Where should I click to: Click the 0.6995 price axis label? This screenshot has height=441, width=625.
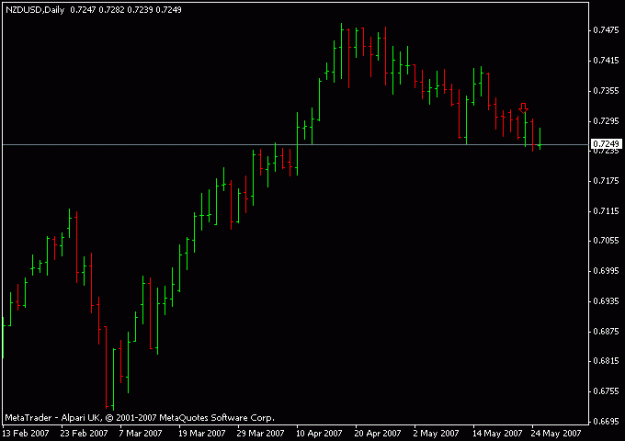click(606, 271)
